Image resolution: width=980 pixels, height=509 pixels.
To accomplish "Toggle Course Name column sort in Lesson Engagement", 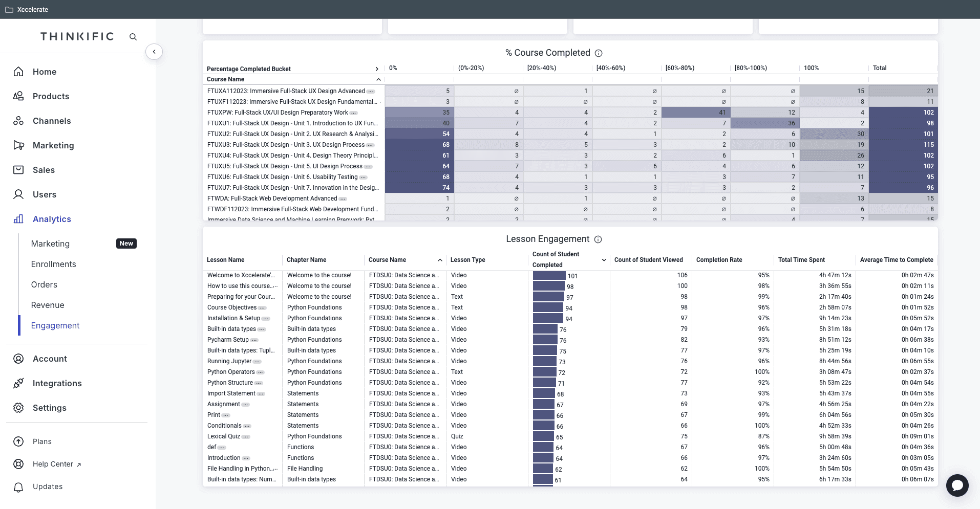I will [440, 260].
